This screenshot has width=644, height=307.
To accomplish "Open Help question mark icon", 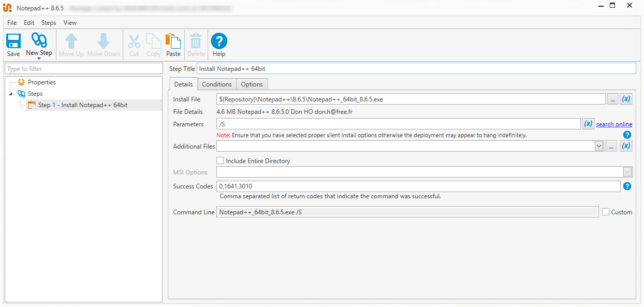I will [219, 41].
